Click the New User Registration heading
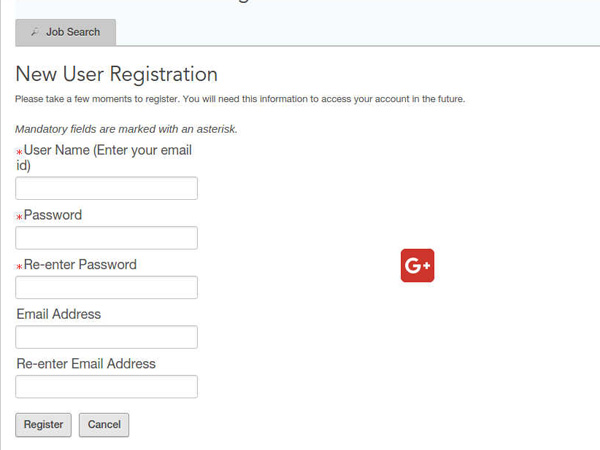Viewport: 600px width, 450px height. click(x=117, y=74)
